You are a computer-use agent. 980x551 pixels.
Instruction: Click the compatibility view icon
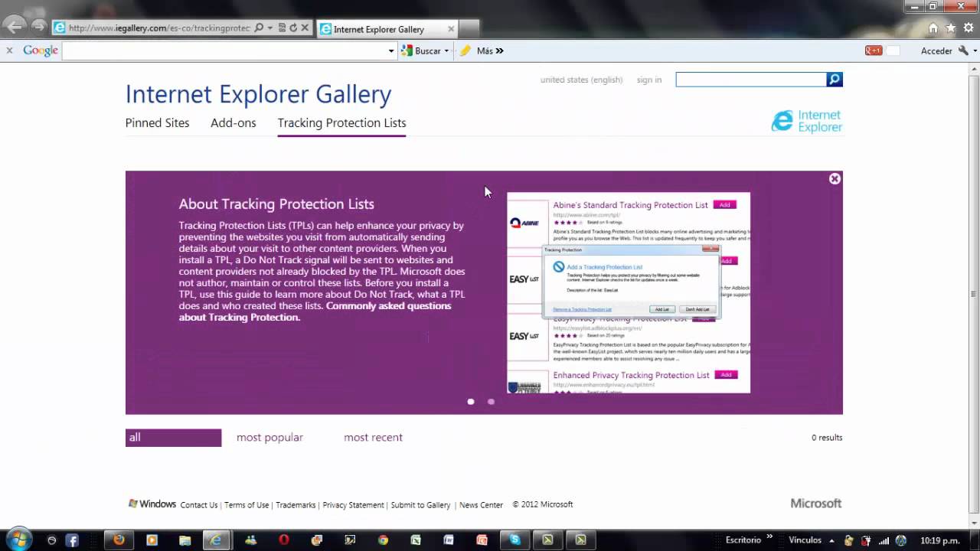coord(282,28)
